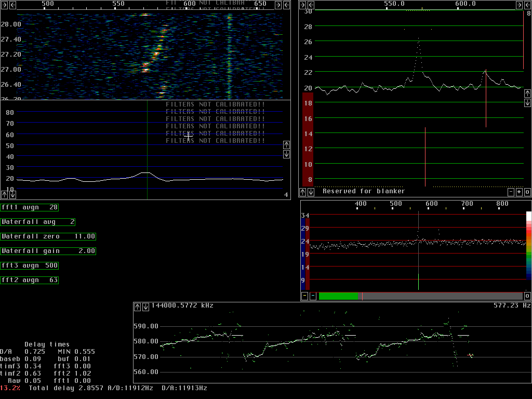The width and height of the screenshot is (532, 399).
Task: Click the blue bar left of baseband dB scale
Action: click(x=303, y=254)
